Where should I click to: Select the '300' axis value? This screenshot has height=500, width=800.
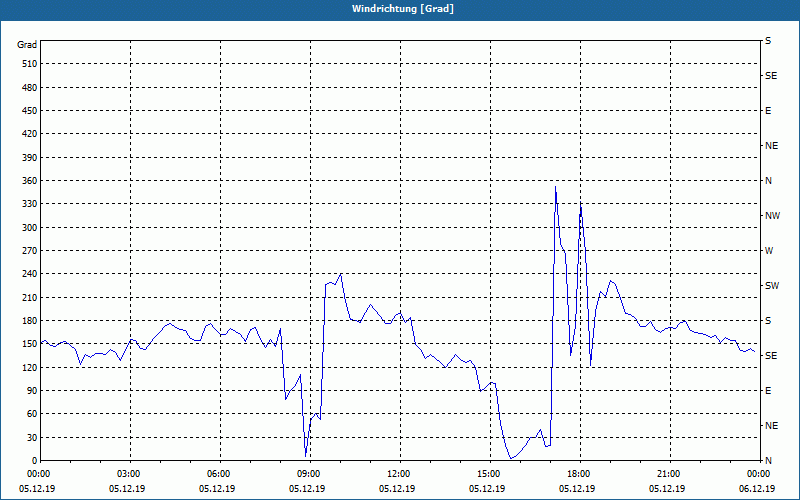point(29,228)
